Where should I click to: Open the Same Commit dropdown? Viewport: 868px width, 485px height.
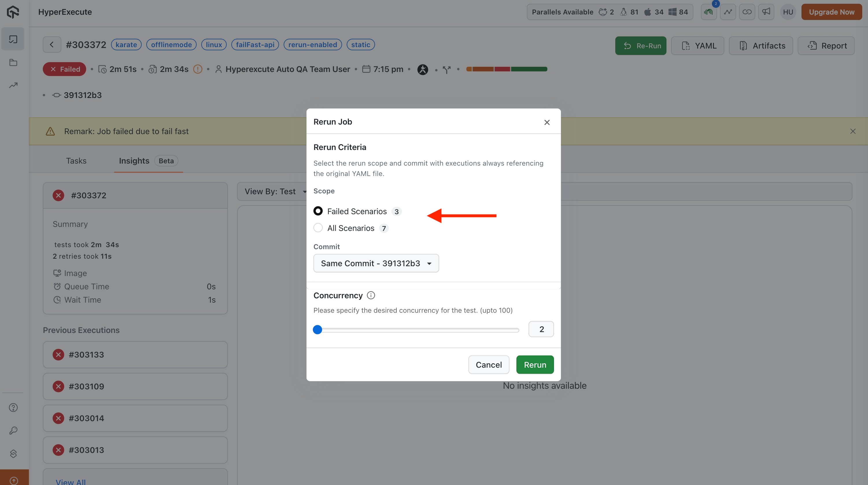(376, 263)
